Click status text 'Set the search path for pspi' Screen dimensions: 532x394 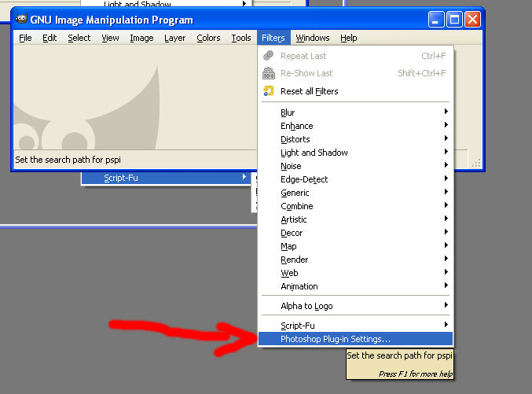[68, 160]
